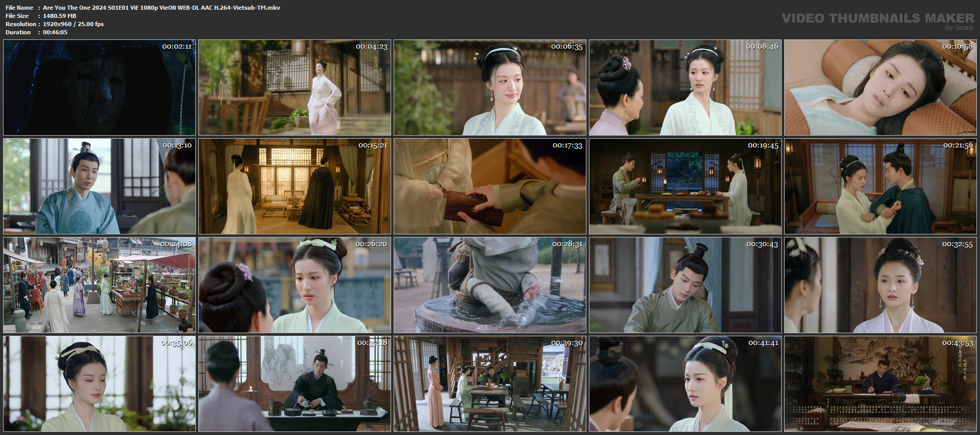Click the 'File Size' label
The image size is (980, 435).
click(x=17, y=16)
